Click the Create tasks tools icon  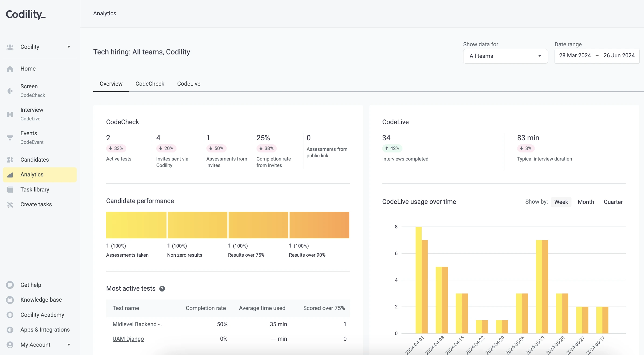(x=10, y=205)
